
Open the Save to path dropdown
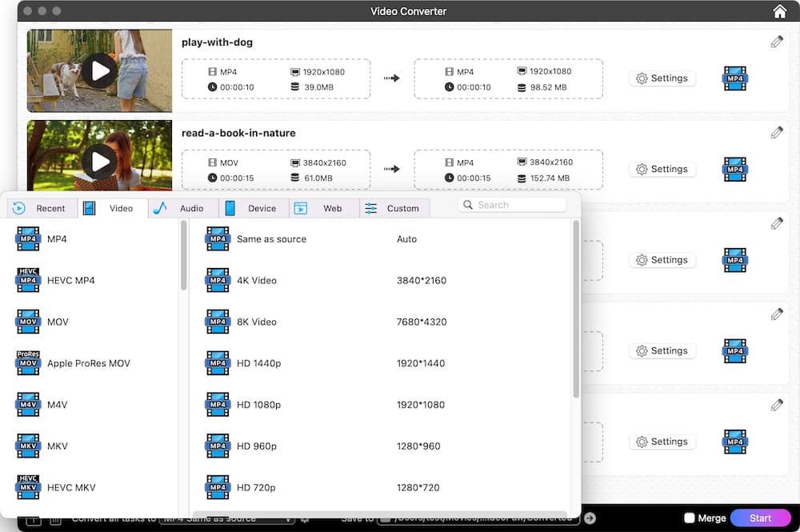click(x=478, y=518)
